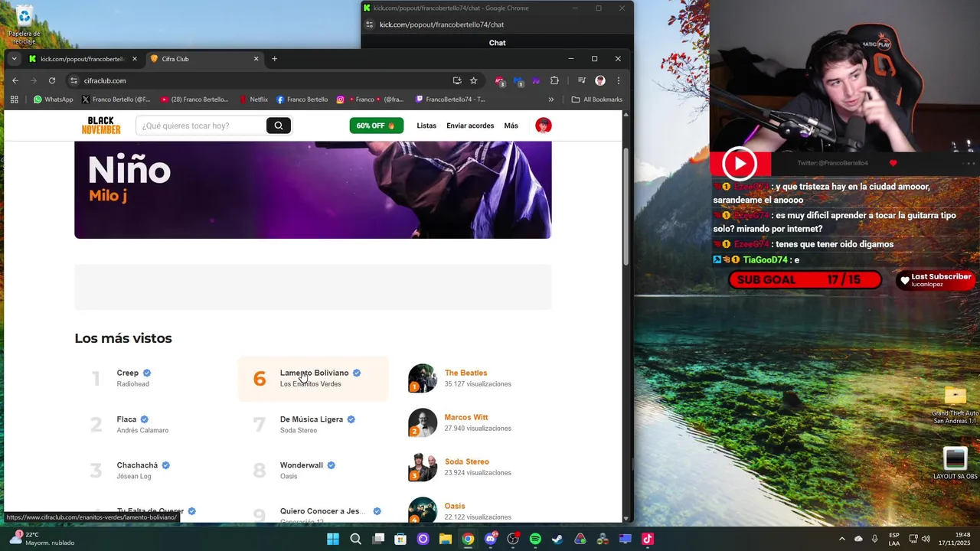Click the Cifra Club search magnifier button
The width and height of the screenshot is (980, 551).
pyautogui.click(x=279, y=126)
